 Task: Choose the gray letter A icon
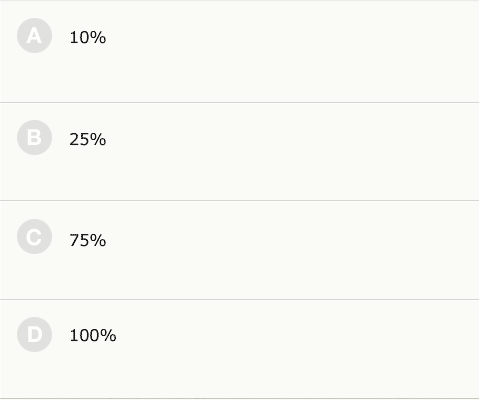(x=34, y=36)
